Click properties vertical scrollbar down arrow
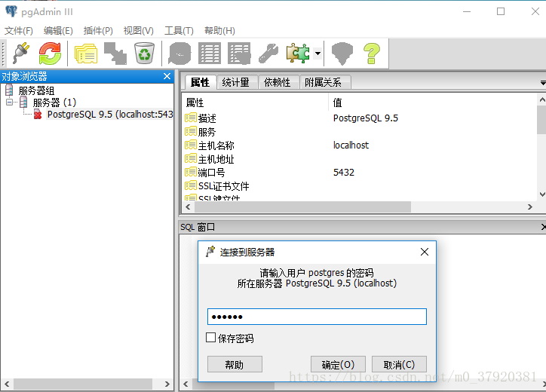The height and width of the screenshot is (392, 546). (541, 194)
